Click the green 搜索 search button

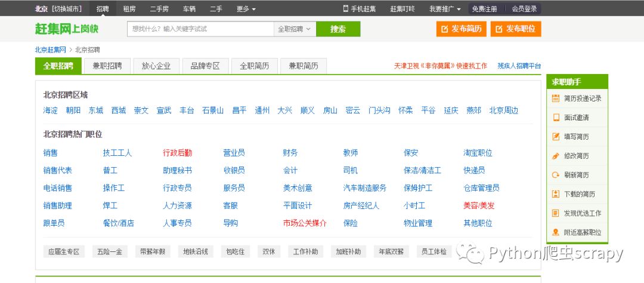[338, 29]
